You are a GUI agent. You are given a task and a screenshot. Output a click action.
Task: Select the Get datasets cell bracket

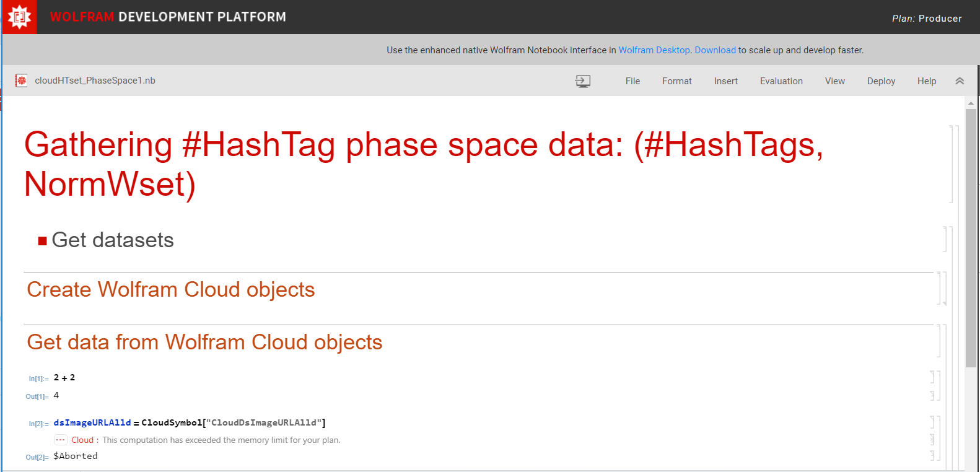click(946, 239)
